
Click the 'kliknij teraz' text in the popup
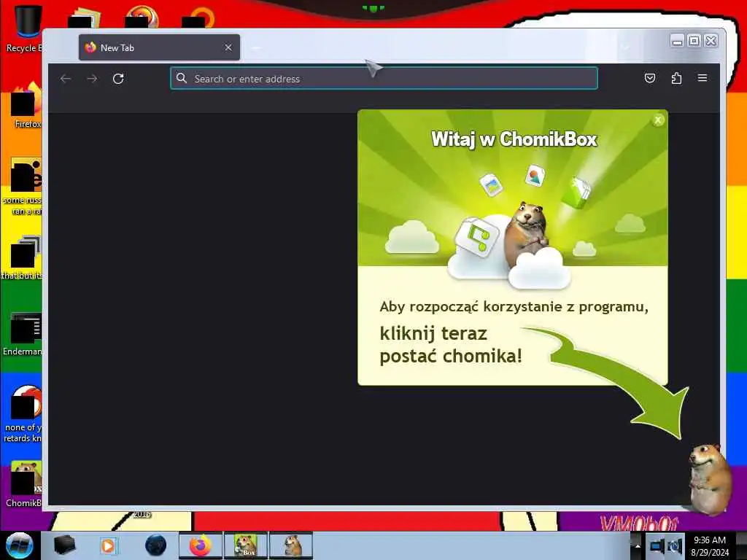pos(433,333)
